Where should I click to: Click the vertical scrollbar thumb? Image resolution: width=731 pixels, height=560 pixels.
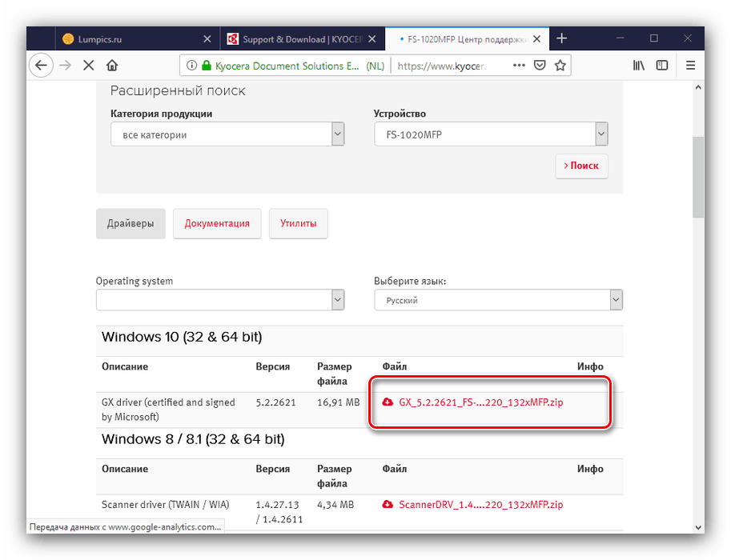click(698, 177)
